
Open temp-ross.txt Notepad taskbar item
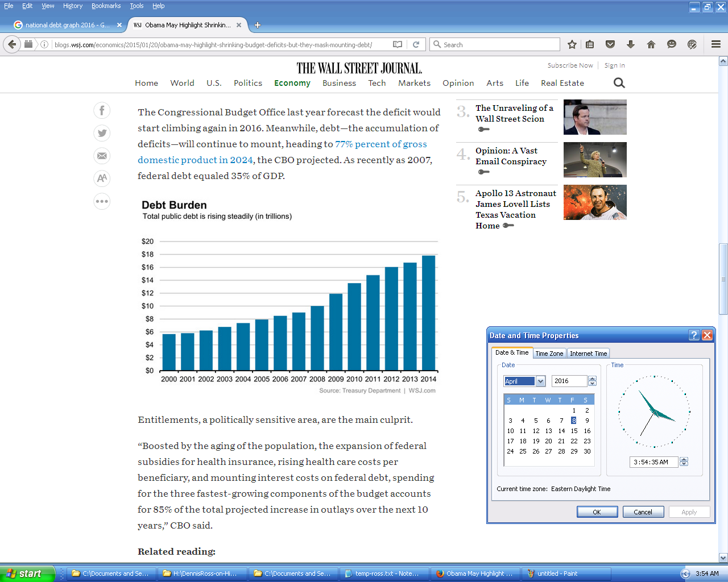click(x=384, y=573)
